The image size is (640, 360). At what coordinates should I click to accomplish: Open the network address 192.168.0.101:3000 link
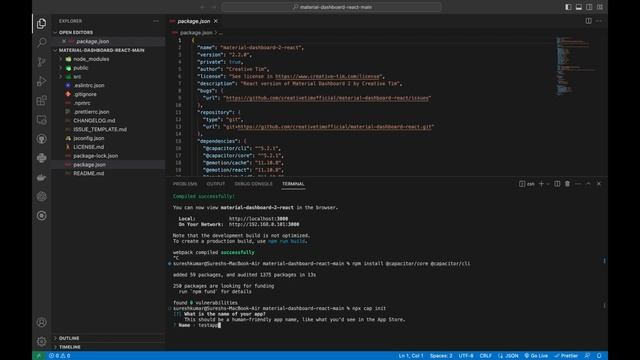(x=264, y=224)
